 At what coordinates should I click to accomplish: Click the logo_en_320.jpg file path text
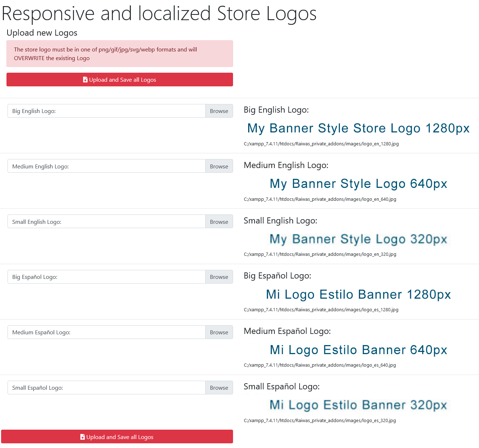pos(320,254)
